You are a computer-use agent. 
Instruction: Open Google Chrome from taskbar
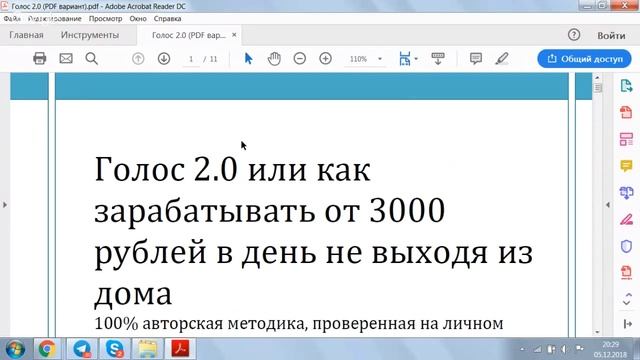(47, 349)
